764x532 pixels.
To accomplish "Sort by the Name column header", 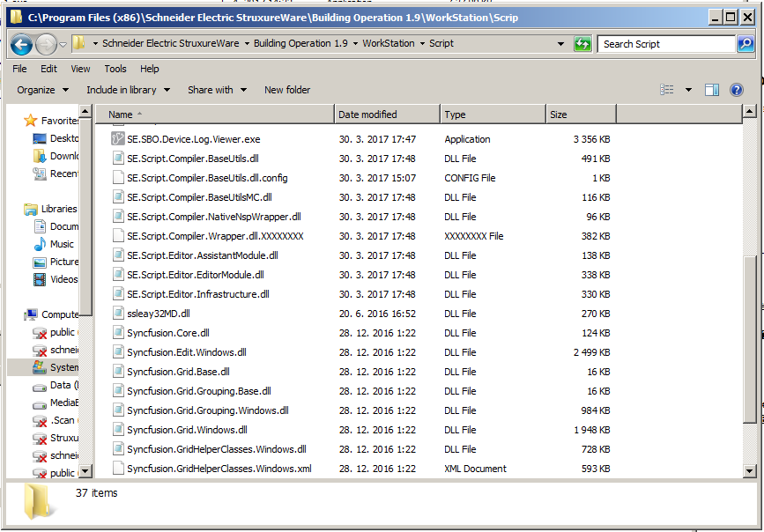I will (x=215, y=115).
